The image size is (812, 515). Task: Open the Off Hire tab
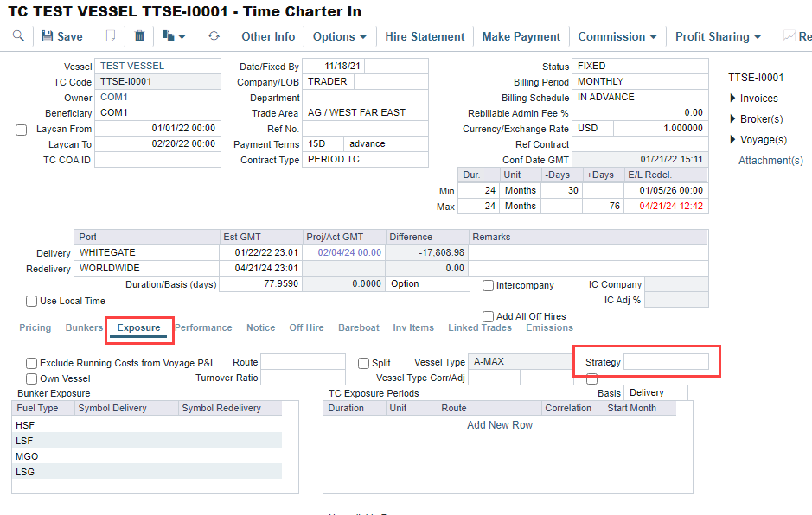pyautogui.click(x=306, y=327)
